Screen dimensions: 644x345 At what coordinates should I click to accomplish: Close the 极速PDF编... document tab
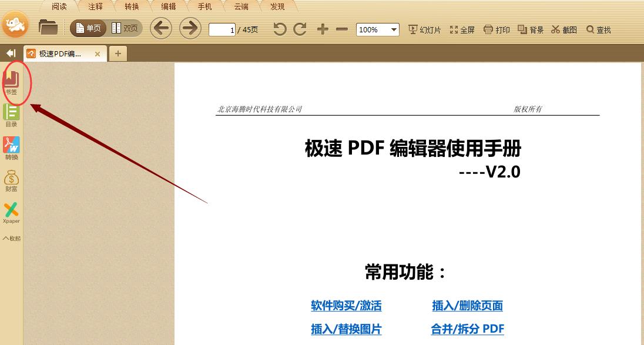(x=98, y=54)
